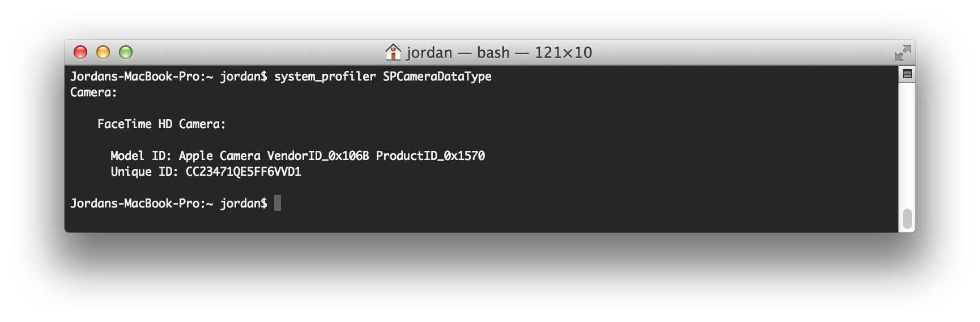Minimize the window using the yellow button
The height and width of the screenshot is (322, 980).
coord(103,53)
